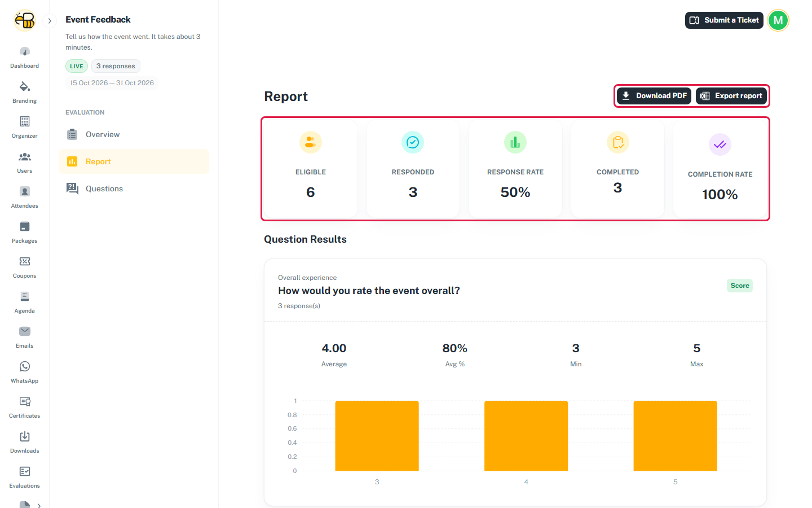Open the Questions menu item

[x=134, y=189]
